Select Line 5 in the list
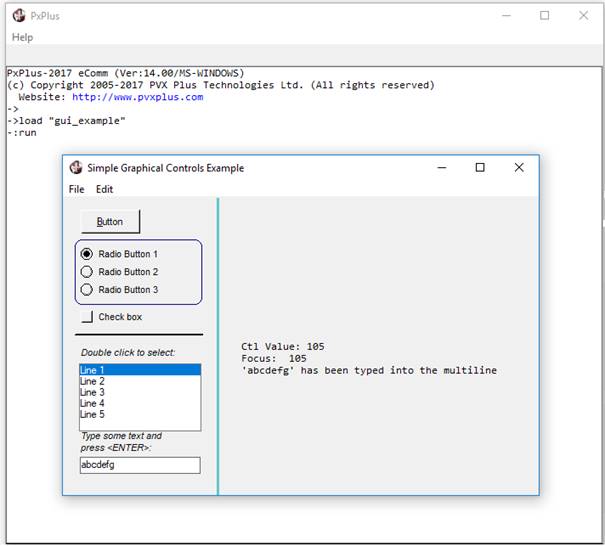This screenshot has height=546, width=605. [x=139, y=414]
